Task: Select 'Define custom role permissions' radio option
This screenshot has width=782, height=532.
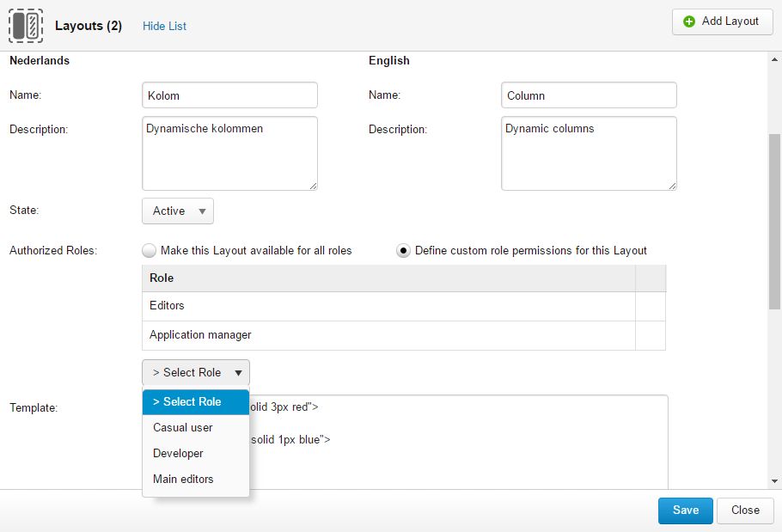Action: [403, 250]
